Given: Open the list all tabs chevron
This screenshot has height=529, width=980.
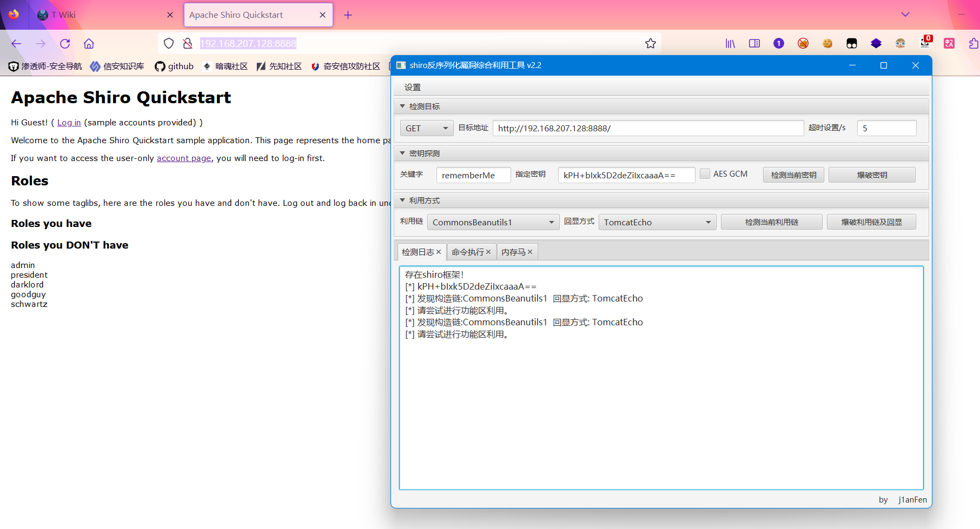Looking at the screenshot, I should (905, 15).
